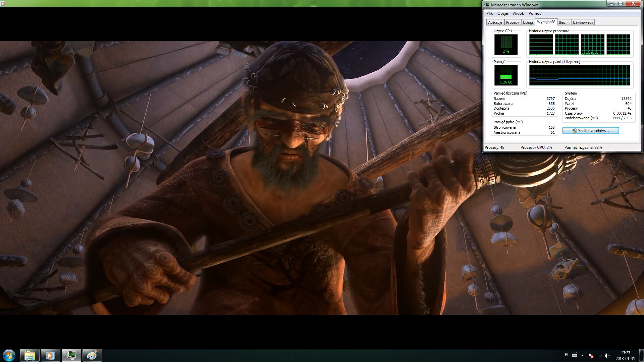Viewport: 644px width, 362px height.
Task: Open the Widok menu
Action: pyautogui.click(x=518, y=13)
